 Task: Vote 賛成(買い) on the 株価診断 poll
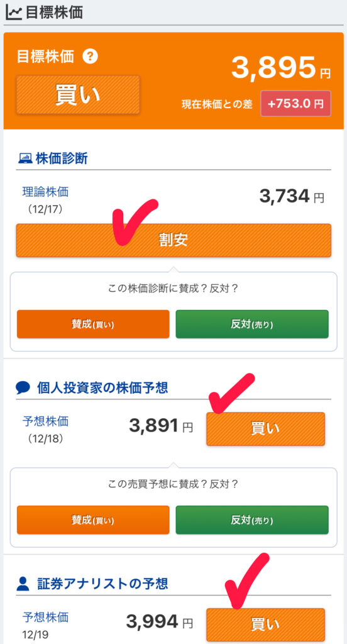click(93, 324)
